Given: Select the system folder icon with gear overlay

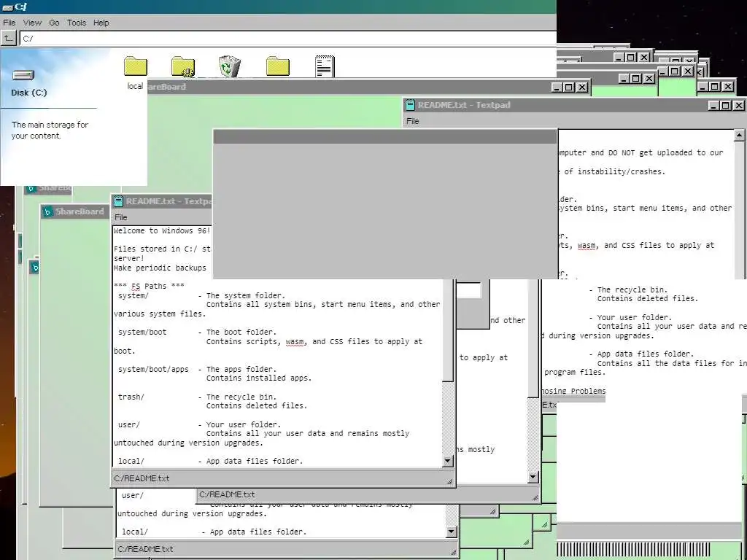Looking at the screenshot, I should tap(183, 66).
